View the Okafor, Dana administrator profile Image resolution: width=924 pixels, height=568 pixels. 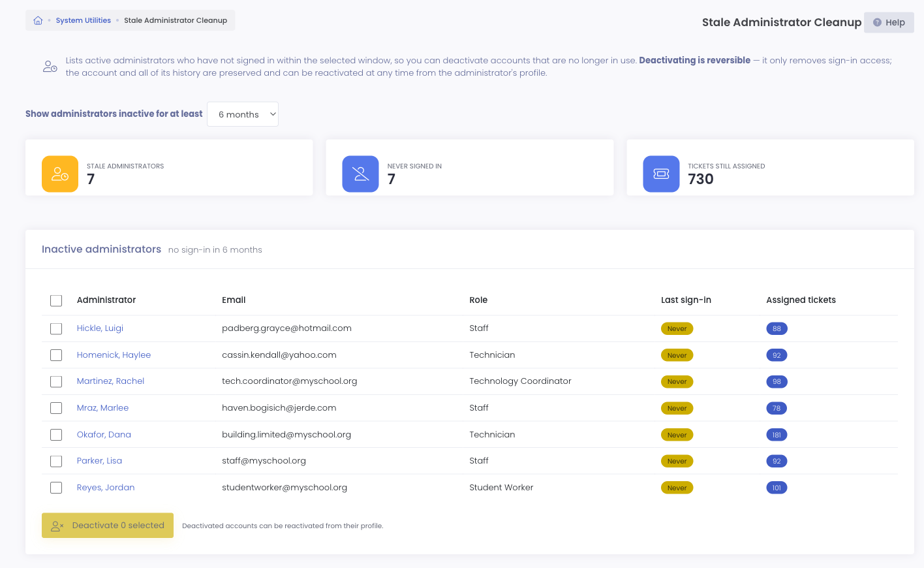pos(104,435)
